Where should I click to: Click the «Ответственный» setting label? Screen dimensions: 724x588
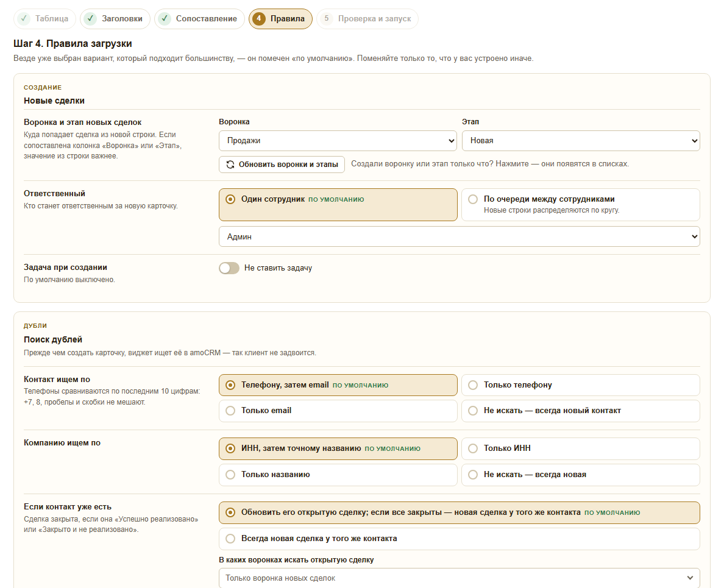coord(54,193)
